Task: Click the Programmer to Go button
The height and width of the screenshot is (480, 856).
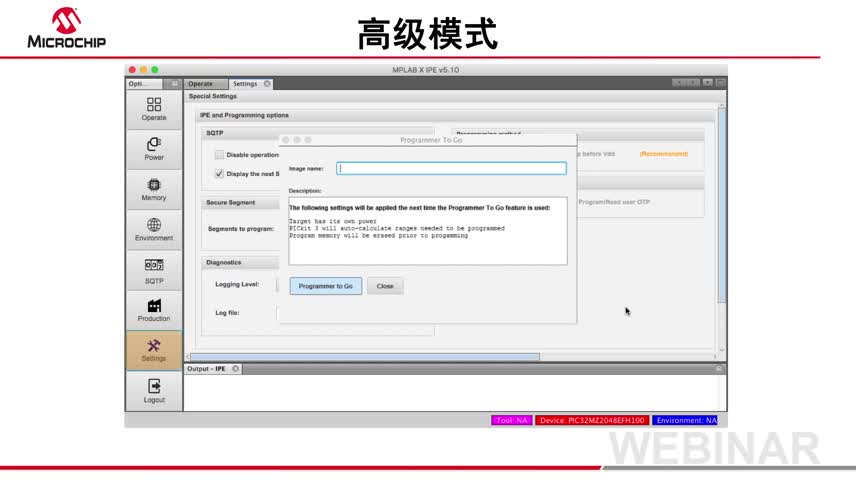Action: [326, 286]
